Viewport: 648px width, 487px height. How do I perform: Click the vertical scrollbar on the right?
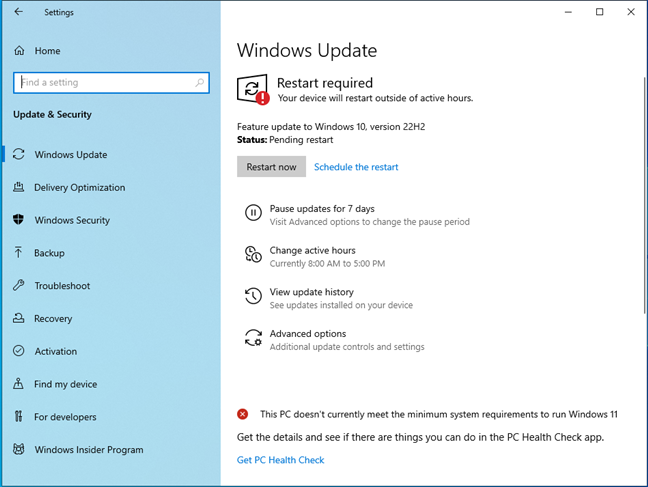[644, 194]
